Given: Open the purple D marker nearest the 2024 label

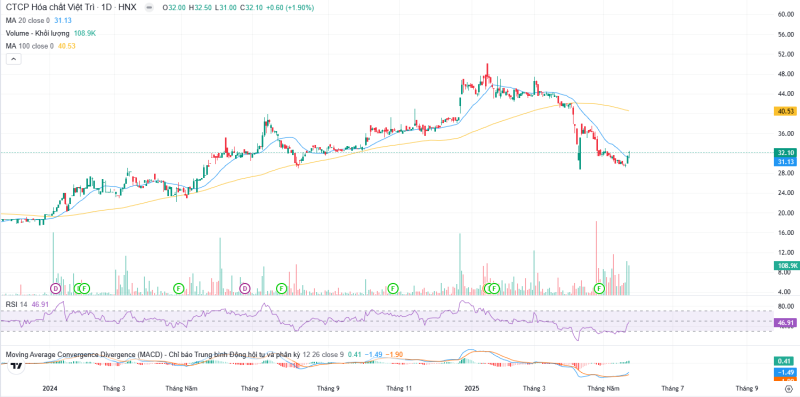Looking at the screenshot, I should tap(55, 289).
